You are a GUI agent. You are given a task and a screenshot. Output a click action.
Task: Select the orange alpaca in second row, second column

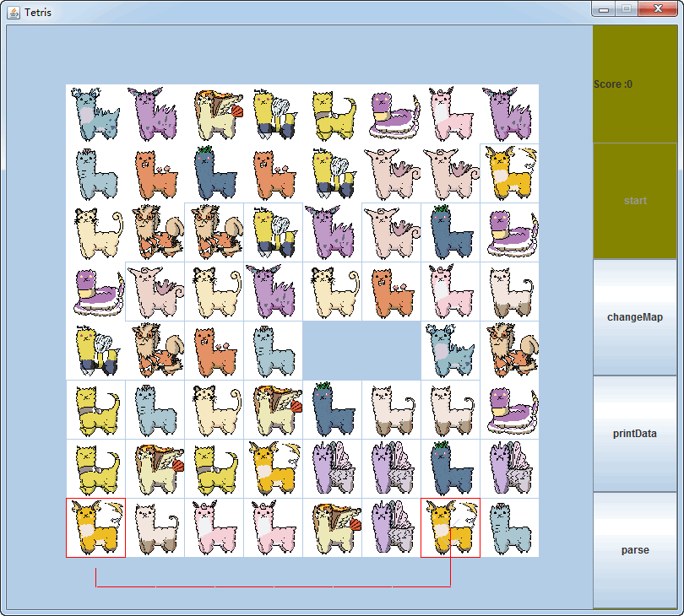pyautogui.click(x=155, y=174)
